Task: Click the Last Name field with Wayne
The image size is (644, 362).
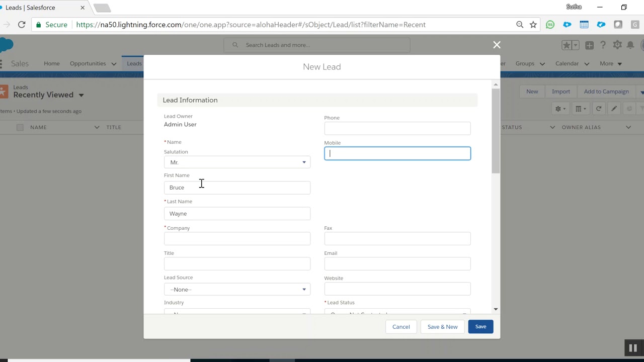Action: click(x=237, y=214)
